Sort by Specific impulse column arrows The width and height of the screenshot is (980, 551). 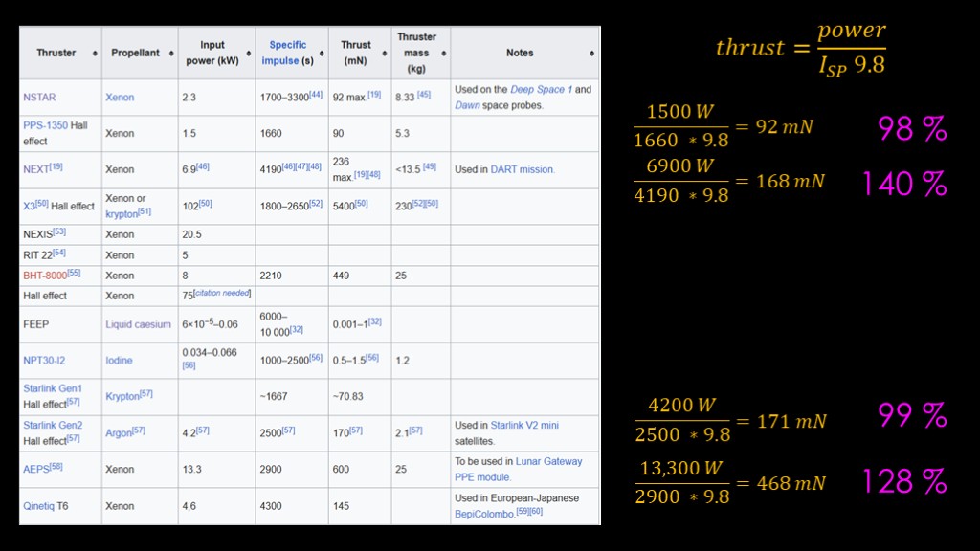tap(322, 54)
